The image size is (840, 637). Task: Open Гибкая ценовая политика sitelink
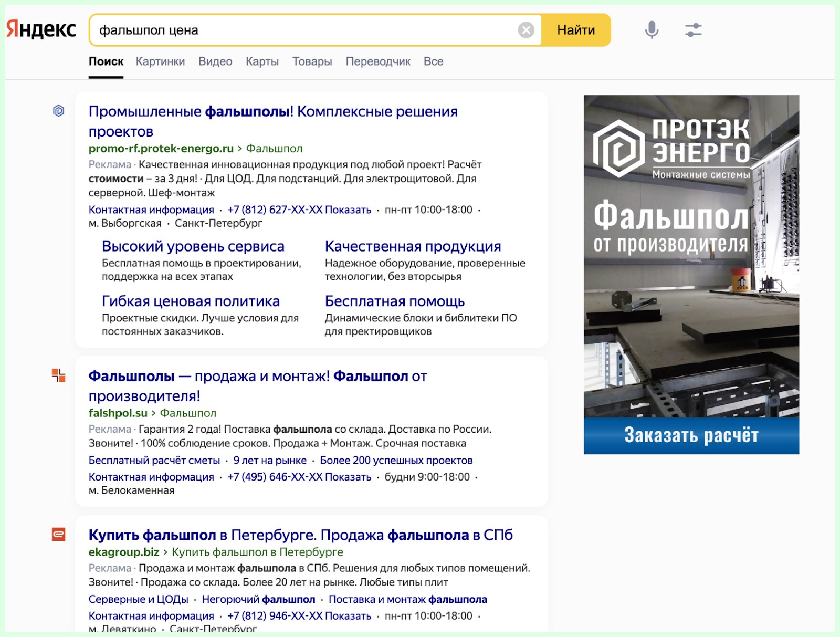click(191, 301)
